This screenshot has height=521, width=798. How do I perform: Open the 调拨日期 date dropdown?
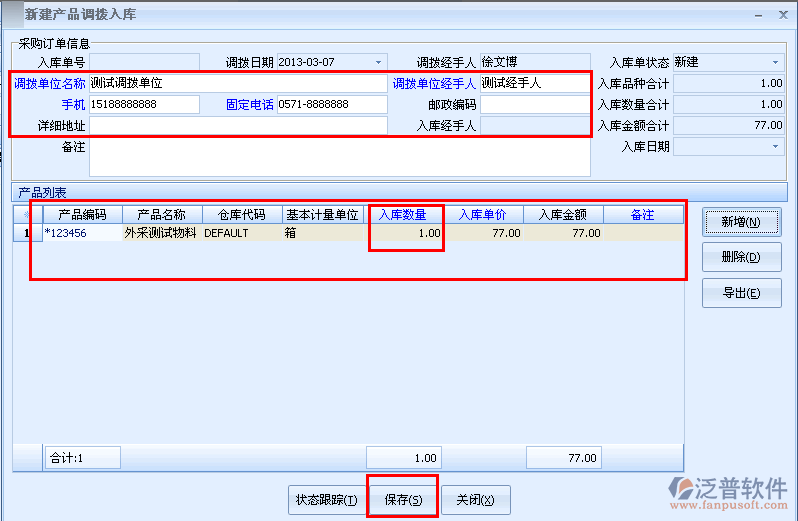(x=378, y=62)
